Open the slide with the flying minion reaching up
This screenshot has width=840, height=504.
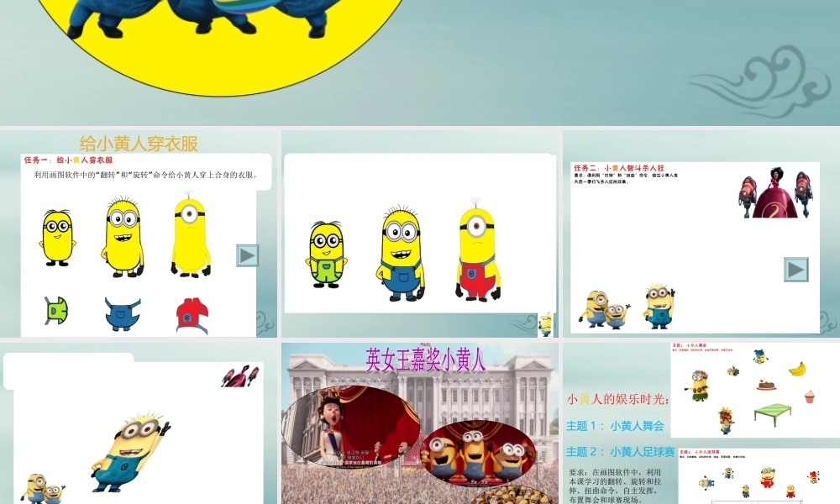pyautogui.click(x=139, y=423)
